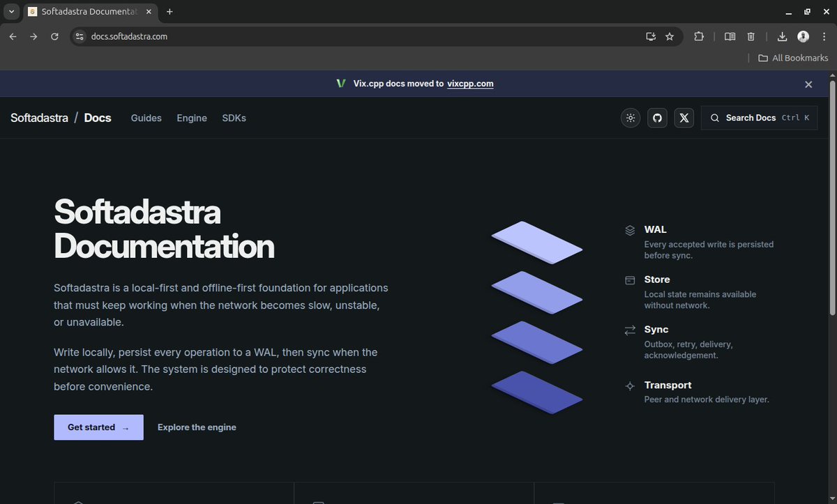Select the Sync heading text

[x=656, y=329]
